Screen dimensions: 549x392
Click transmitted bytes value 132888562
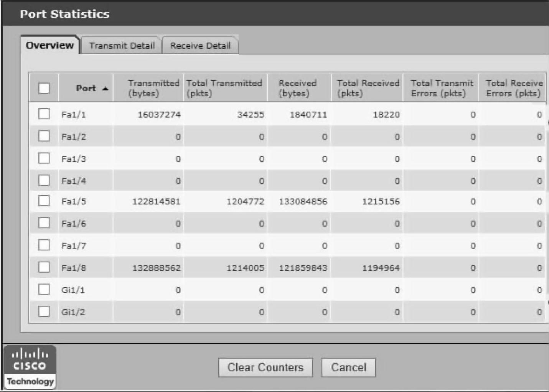(x=156, y=268)
